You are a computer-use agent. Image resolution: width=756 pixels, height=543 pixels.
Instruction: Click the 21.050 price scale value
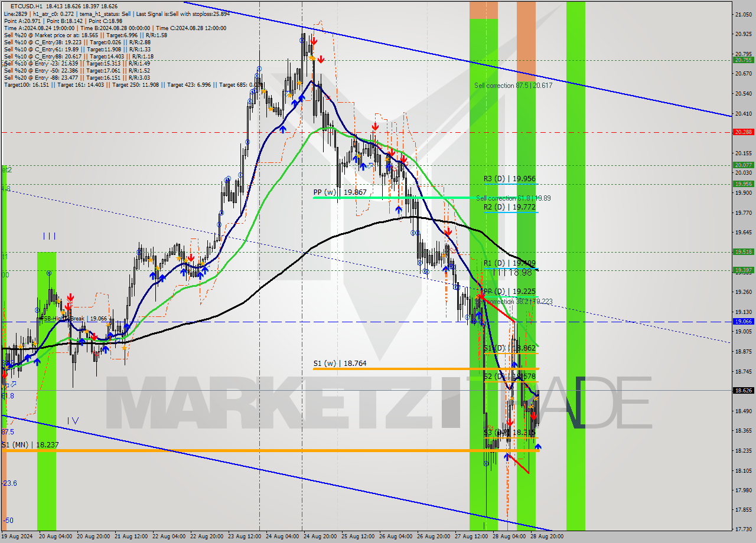pyautogui.click(x=743, y=14)
